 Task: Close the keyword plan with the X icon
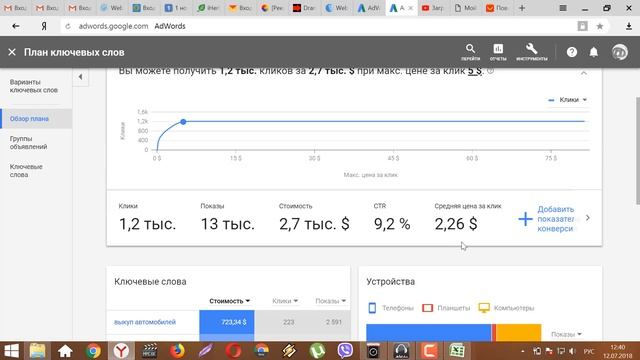(x=12, y=52)
